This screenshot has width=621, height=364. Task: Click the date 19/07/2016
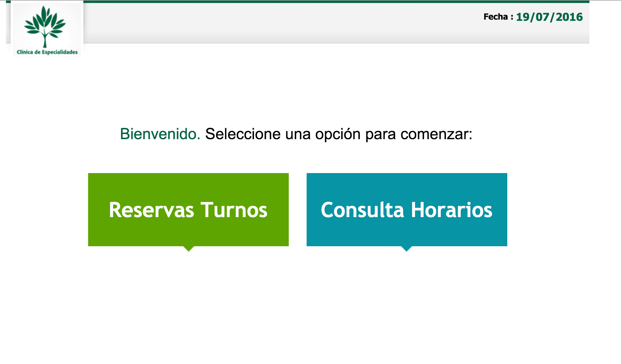click(x=549, y=17)
